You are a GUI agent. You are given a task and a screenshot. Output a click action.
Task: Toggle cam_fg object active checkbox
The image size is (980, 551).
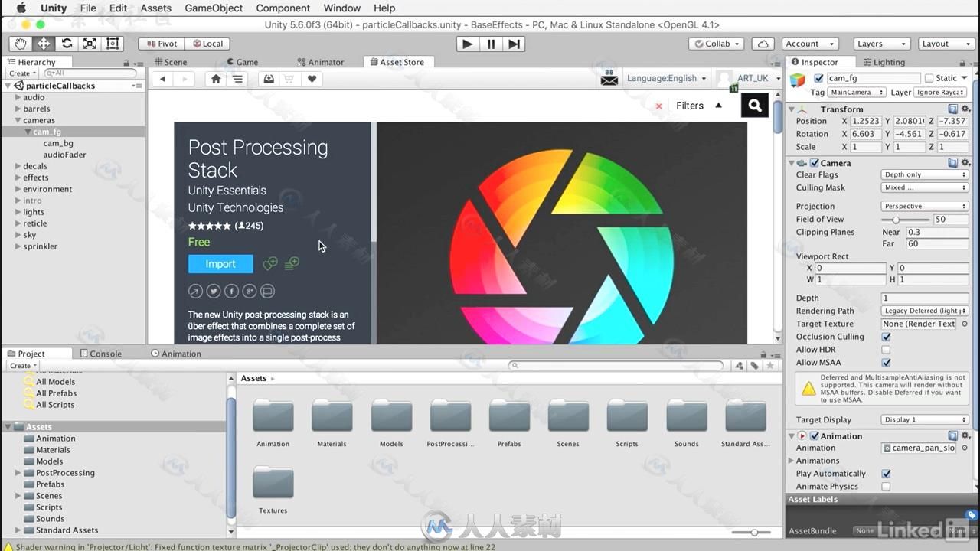pos(819,78)
